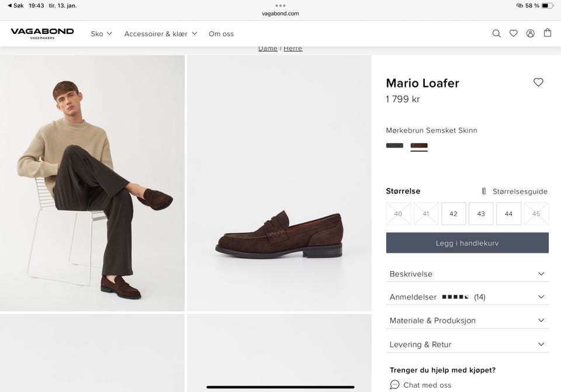This screenshot has width=561, height=392.
Task: Expand Materiale & Produksjon section
Action: [x=467, y=320]
